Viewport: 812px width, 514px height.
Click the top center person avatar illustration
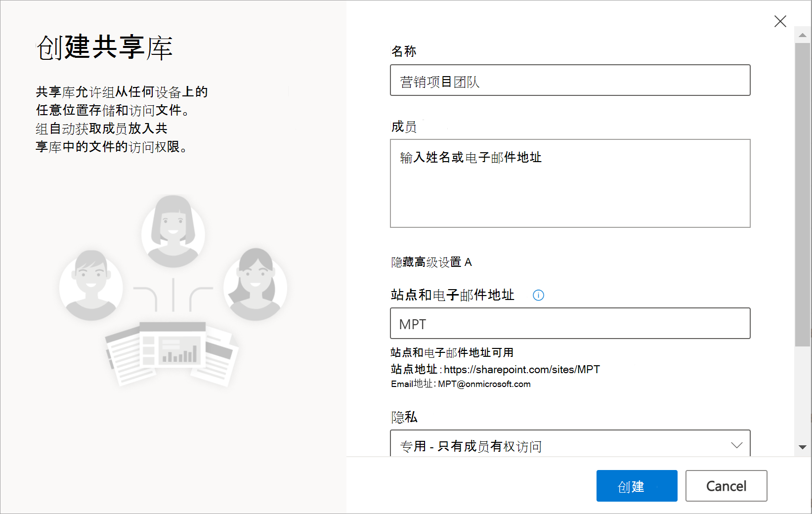click(x=173, y=231)
